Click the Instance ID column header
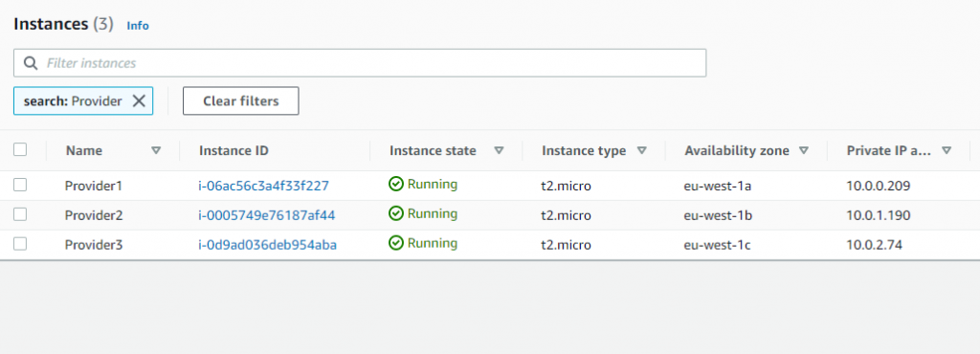980x354 pixels. click(234, 150)
